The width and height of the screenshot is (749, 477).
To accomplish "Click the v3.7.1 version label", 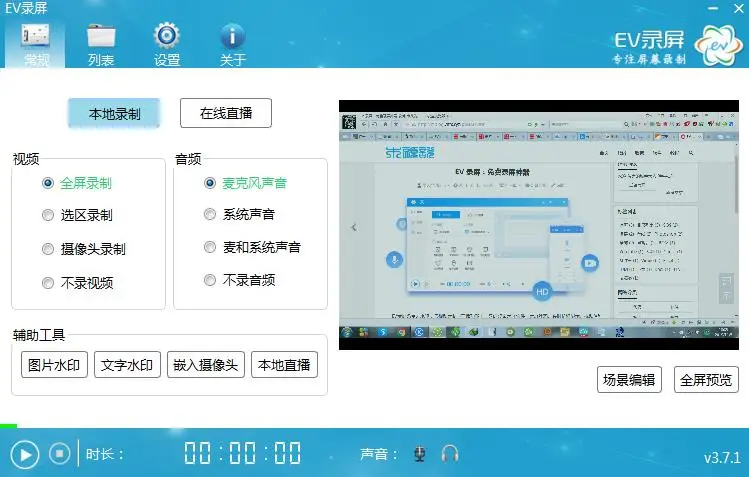I will tap(722, 457).
